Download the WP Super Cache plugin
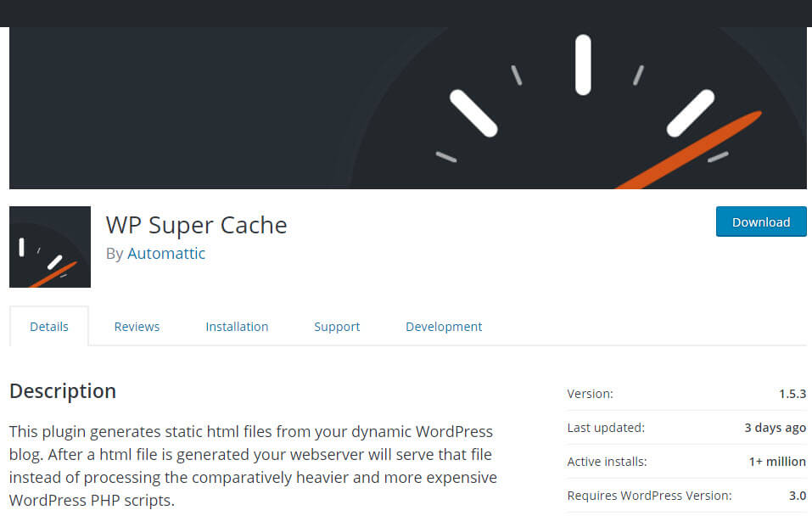Viewport: 812px width, 516px height. [x=761, y=222]
